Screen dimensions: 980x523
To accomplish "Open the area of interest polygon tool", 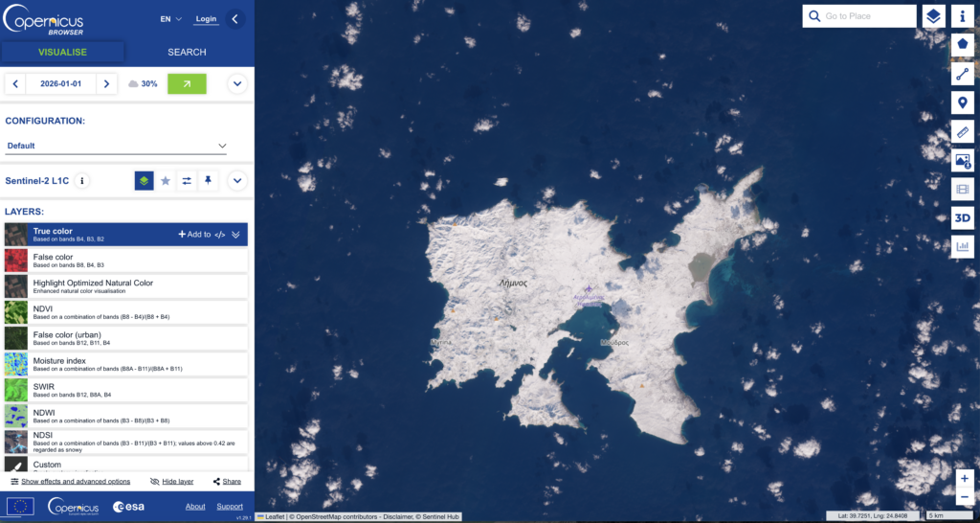I will tap(962, 44).
